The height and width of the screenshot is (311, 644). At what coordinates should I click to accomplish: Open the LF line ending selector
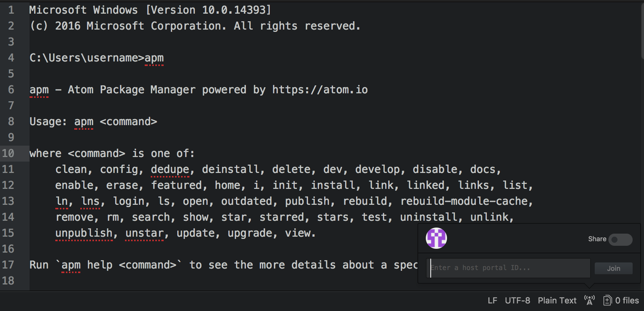point(492,300)
